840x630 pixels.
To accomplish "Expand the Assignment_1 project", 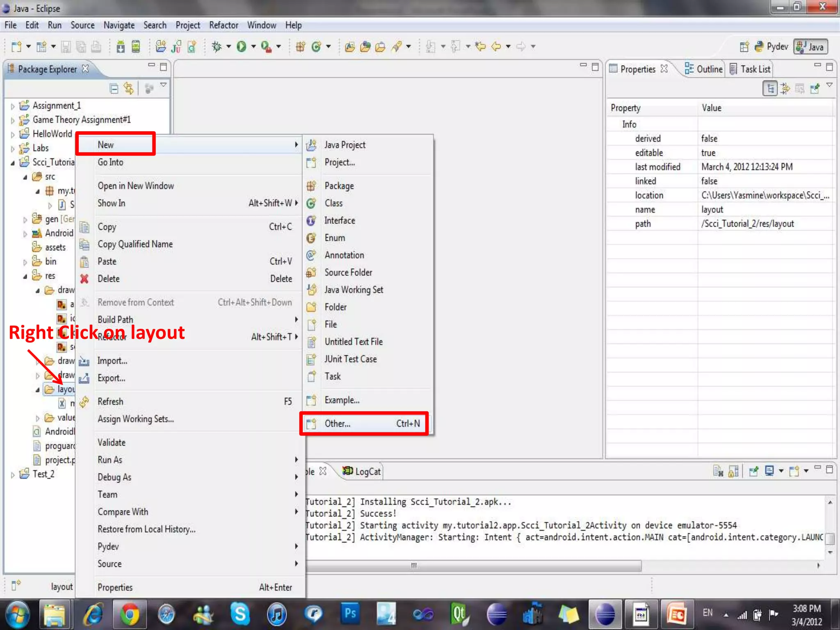I will [12, 106].
